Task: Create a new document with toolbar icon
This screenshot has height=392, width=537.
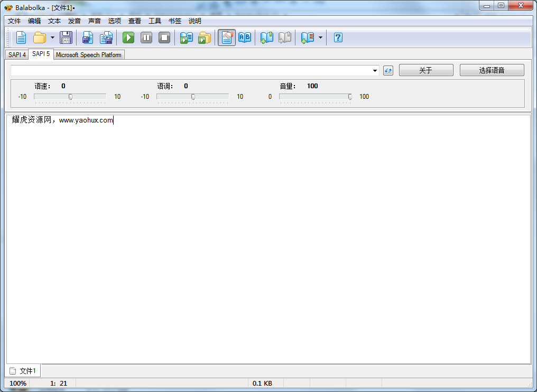Action: point(21,38)
